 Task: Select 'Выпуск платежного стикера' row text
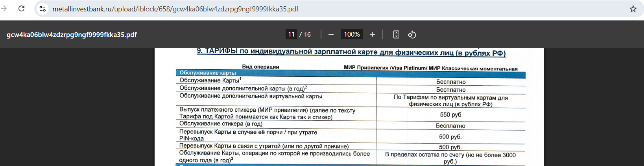(267, 113)
